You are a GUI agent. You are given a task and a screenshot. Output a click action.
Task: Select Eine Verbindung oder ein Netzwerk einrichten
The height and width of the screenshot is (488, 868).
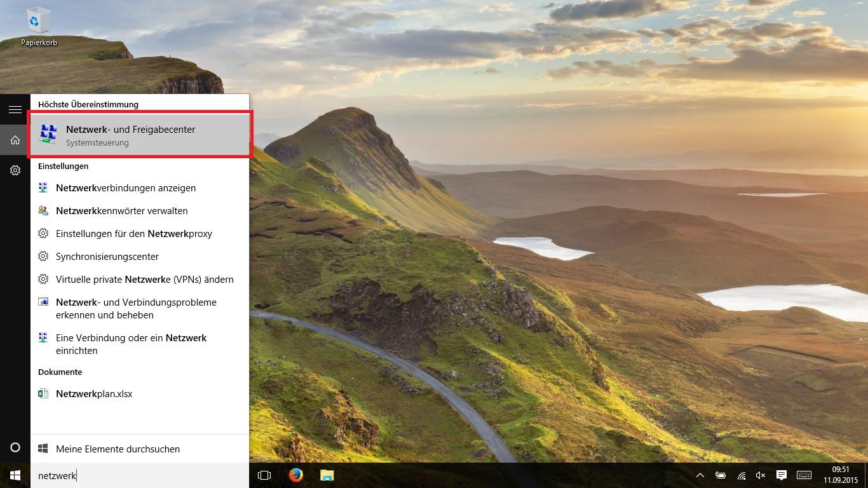140,344
